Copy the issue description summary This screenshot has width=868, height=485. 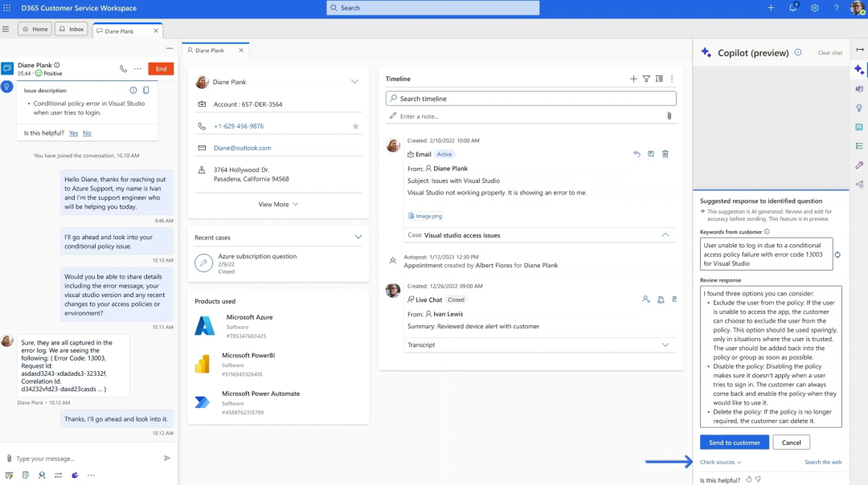[x=146, y=90]
